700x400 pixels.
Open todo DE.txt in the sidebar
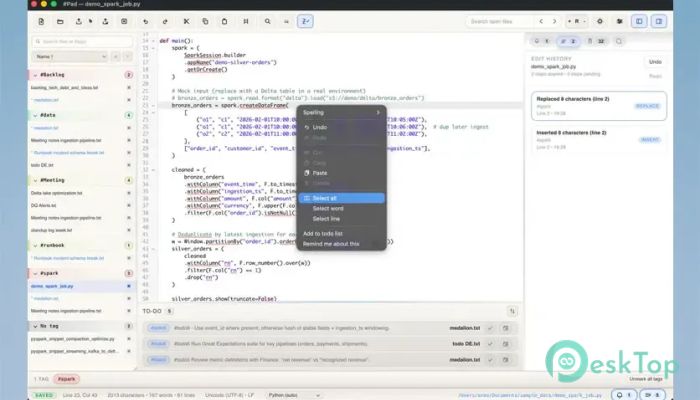pos(42,165)
